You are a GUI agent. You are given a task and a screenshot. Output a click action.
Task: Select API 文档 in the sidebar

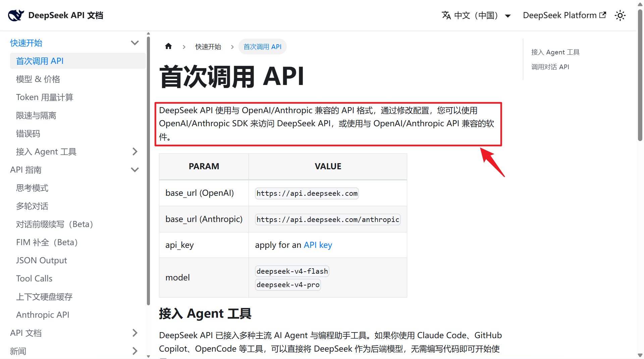(26, 333)
